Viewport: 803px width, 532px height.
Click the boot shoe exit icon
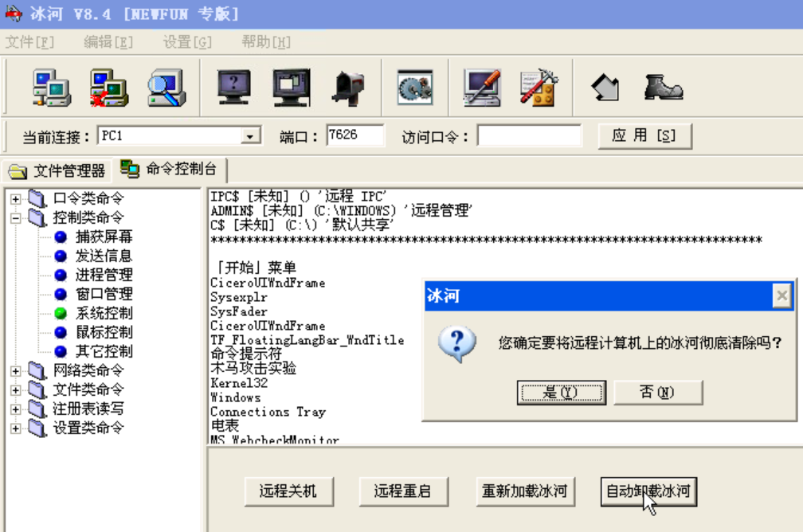pos(663,88)
